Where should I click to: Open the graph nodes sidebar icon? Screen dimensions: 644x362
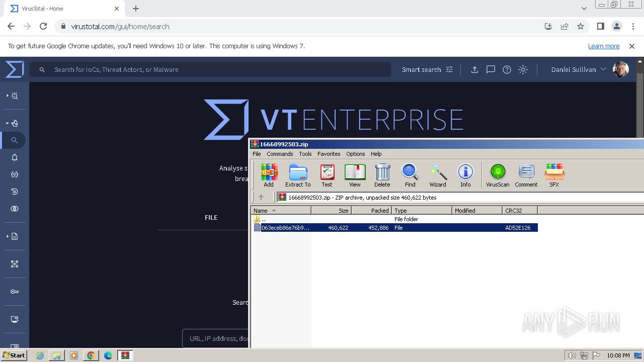tap(15, 264)
